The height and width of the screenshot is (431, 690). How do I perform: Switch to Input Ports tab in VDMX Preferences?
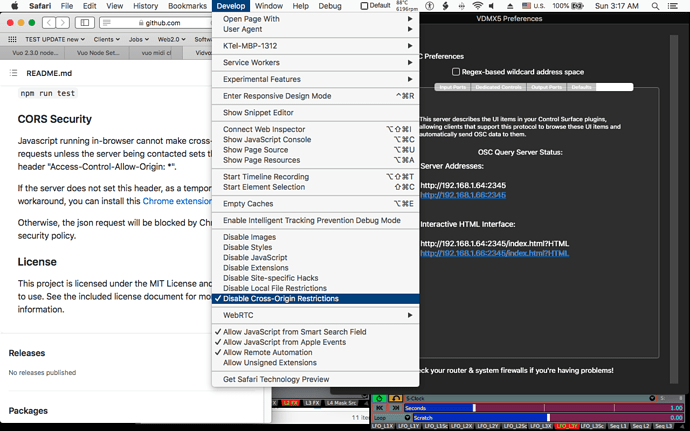[x=452, y=87]
